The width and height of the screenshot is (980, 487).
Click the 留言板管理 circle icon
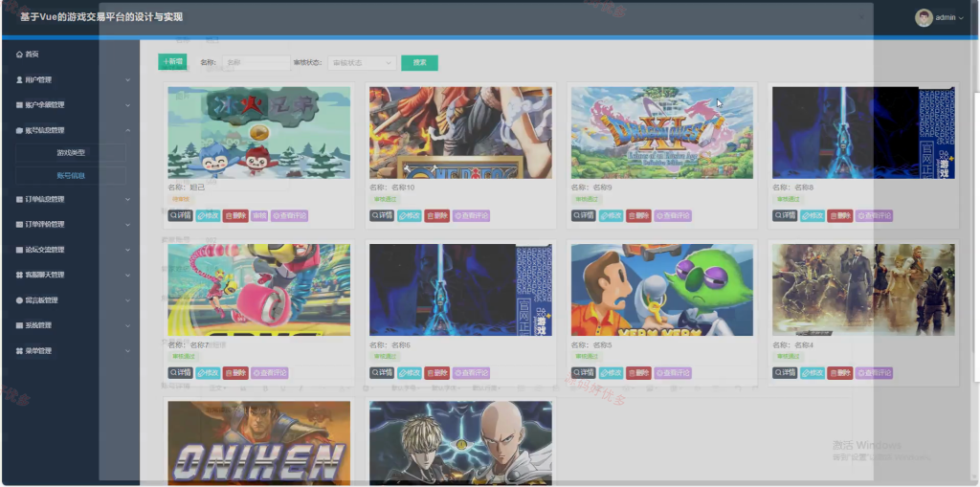(19, 300)
